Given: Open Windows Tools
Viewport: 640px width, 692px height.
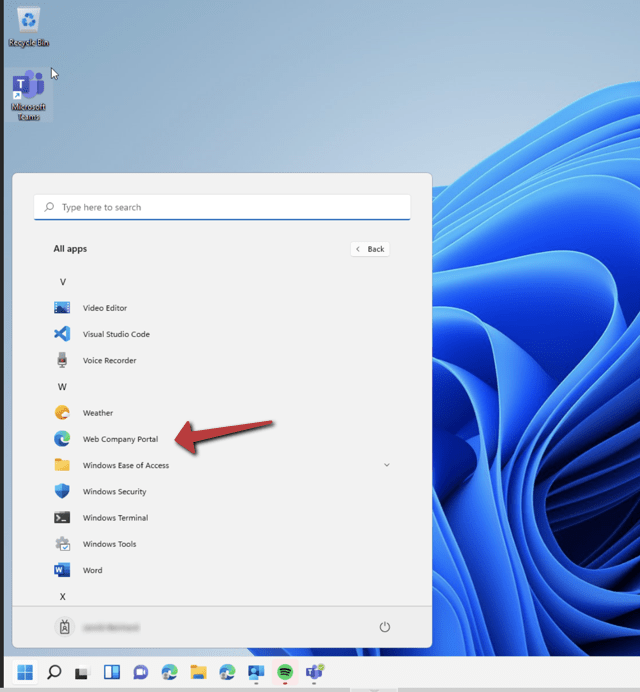Looking at the screenshot, I should [x=109, y=544].
